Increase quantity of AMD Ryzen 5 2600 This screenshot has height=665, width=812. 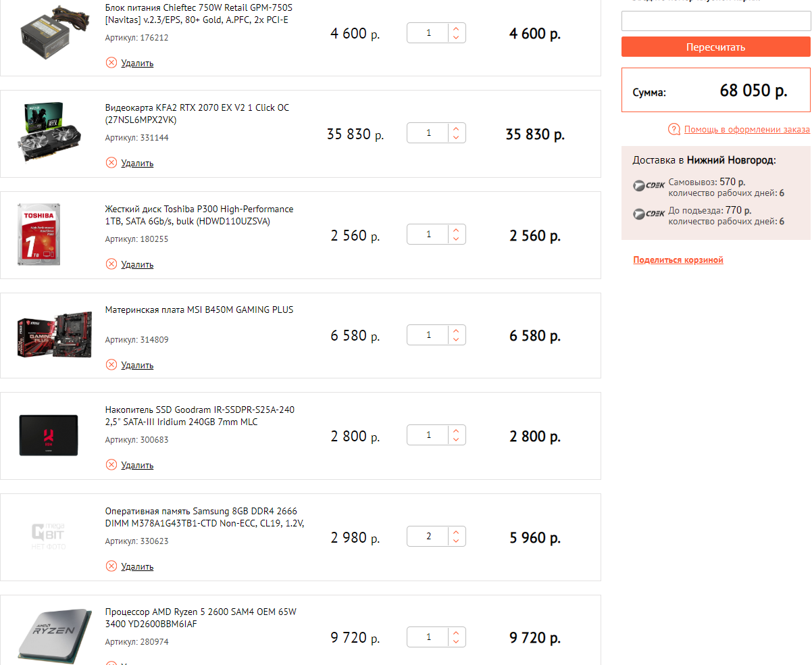pyautogui.click(x=456, y=633)
